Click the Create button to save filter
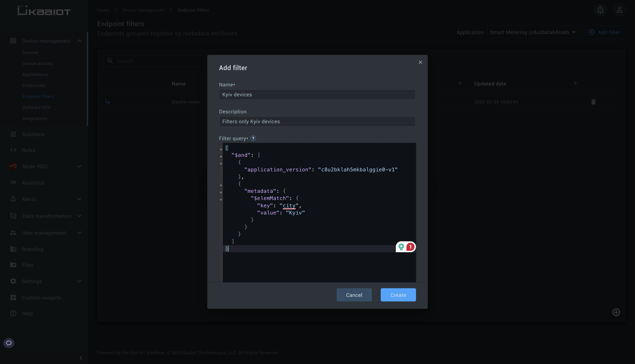This screenshot has height=364, width=635. coord(398,295)
